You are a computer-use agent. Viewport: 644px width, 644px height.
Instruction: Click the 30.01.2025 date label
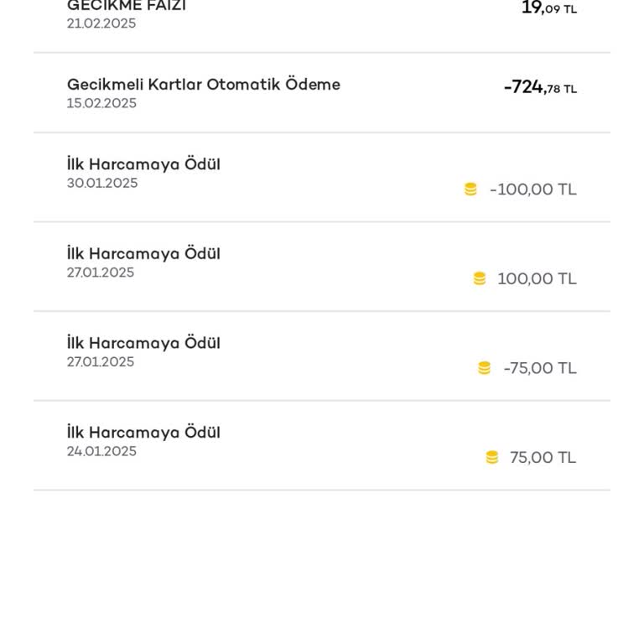pyautogui.click(x=102, y=183)
